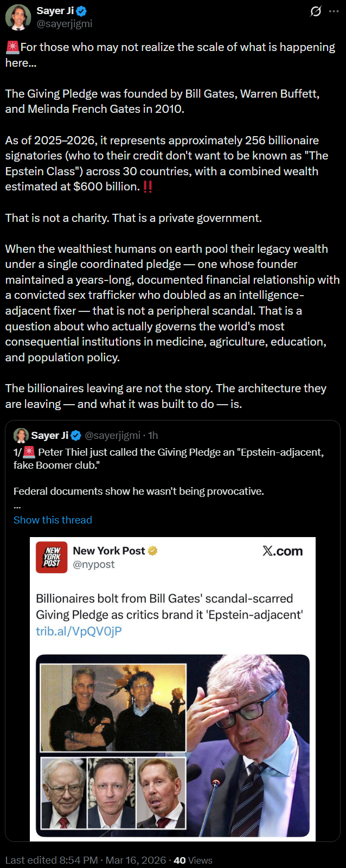Viewport: 346px width, 868px height.
Task: Click the blue verified badge beside the author name
Action: tap(81, 11)
